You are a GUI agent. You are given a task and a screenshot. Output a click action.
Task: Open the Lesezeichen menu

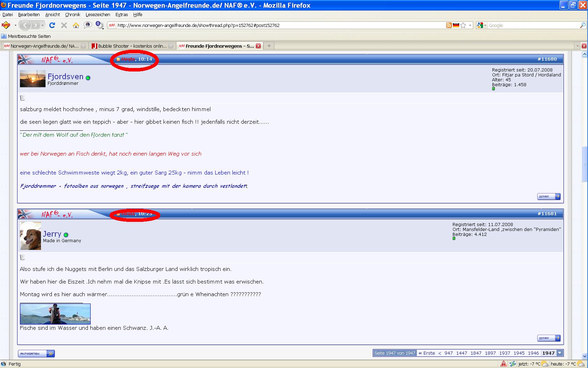[x=98, y=14]
